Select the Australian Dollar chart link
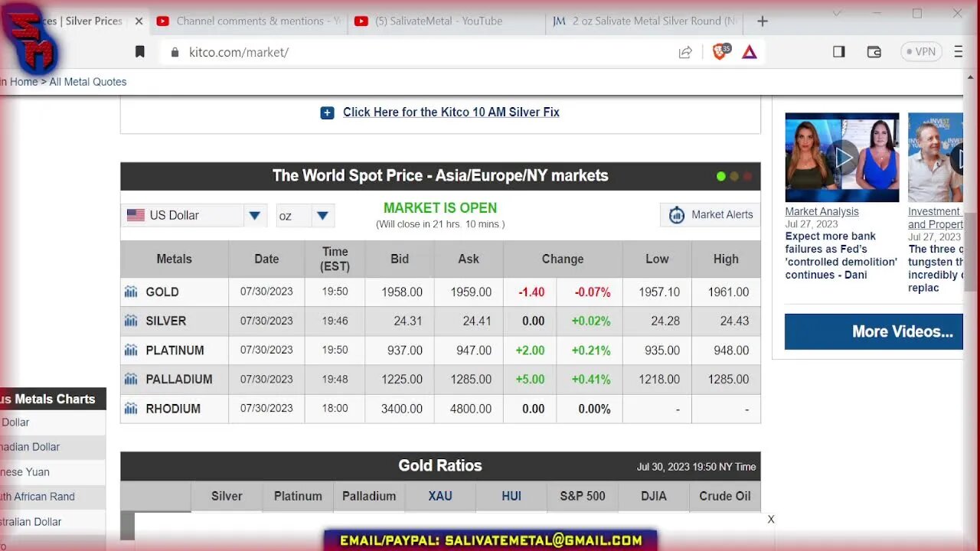The height and width of the screenshot is (551, 980). 31,522
